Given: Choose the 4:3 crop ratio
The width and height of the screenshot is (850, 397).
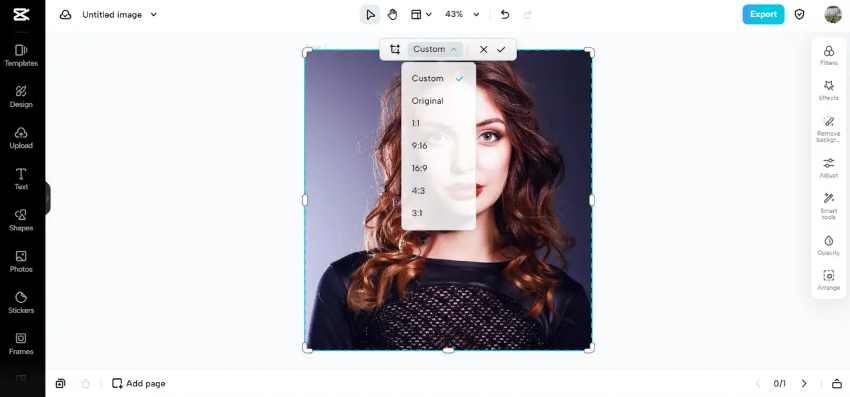Looking at the screenshot, I should point(438,191).
